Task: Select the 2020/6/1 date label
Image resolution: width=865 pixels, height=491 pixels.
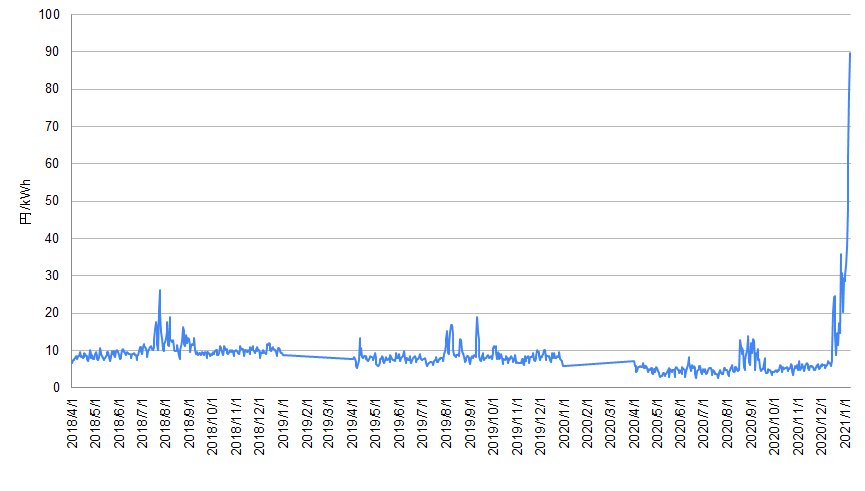Action: [x=680, y=423]
